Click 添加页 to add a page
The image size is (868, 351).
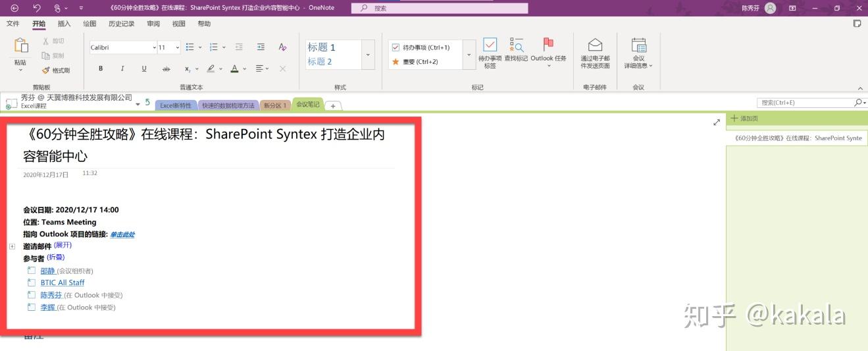pyautogui.click(x=744, y=119)
